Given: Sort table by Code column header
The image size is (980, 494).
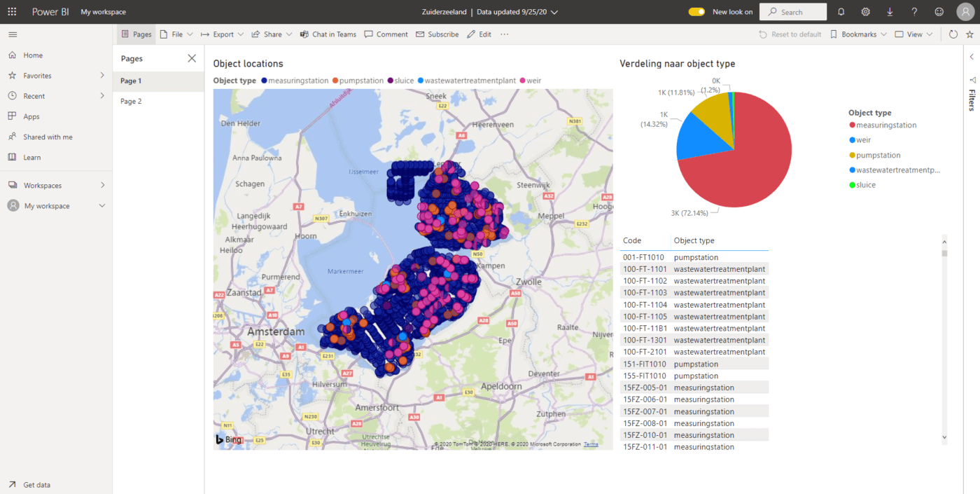Looking at the screenshot, I should point(632,240).
